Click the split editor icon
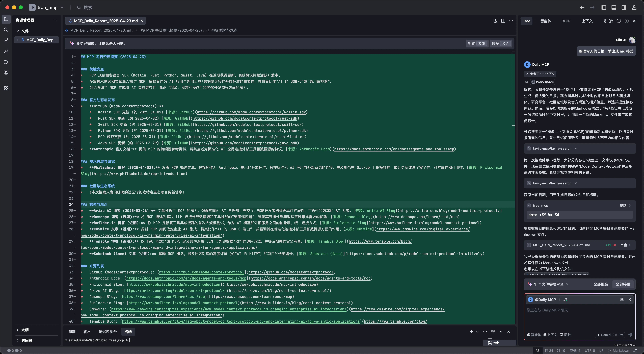 pos(503,21)
